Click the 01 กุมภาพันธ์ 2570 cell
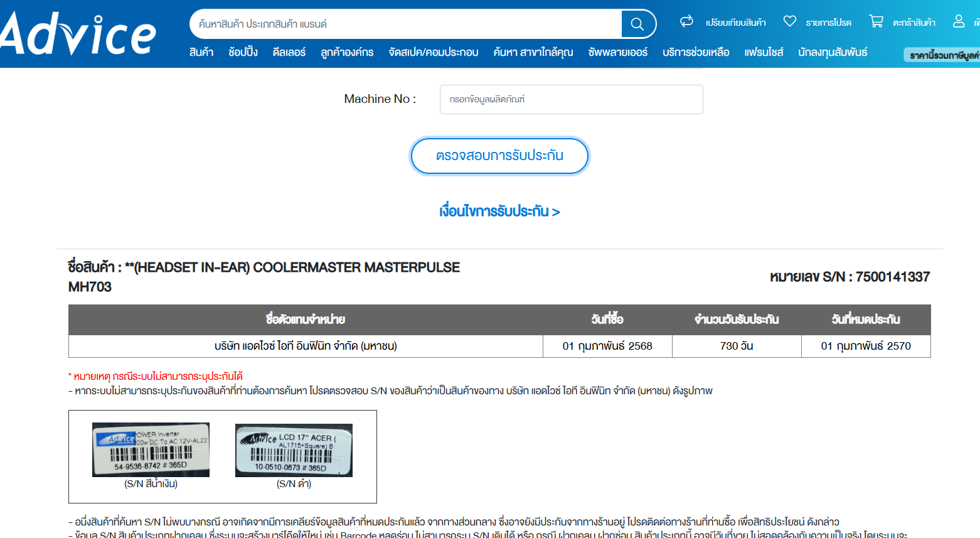The image size is (980, 538). tap(866, 346)
